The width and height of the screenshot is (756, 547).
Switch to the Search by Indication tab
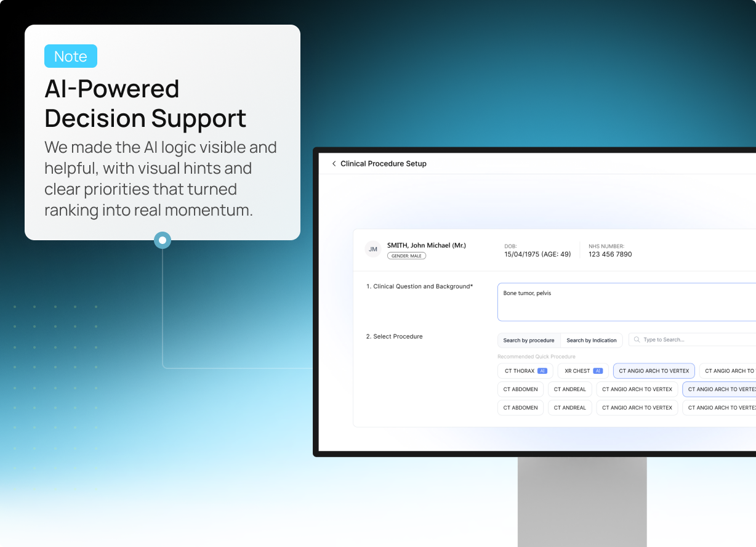click(x=591, y=340)
